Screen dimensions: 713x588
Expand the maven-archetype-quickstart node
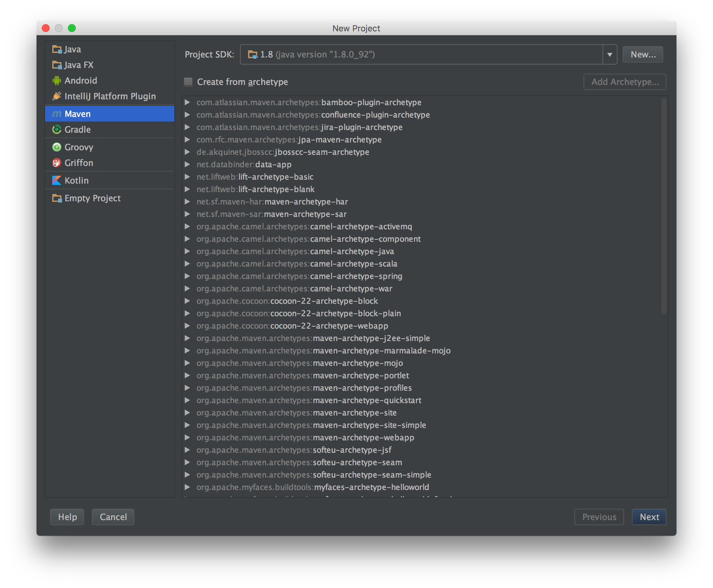click(x=188, y=400)
